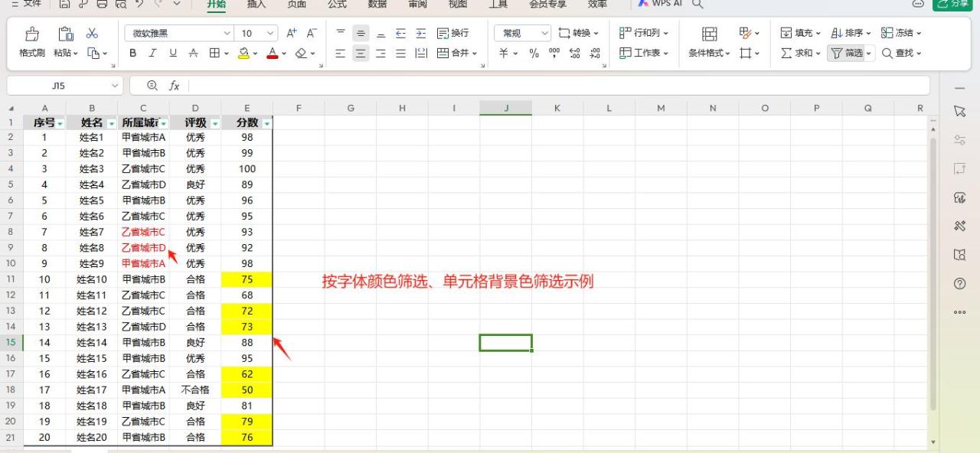The image size is (980, 453).
Task: Toggle top vertical alignment
Action: (x=341, y=33)
